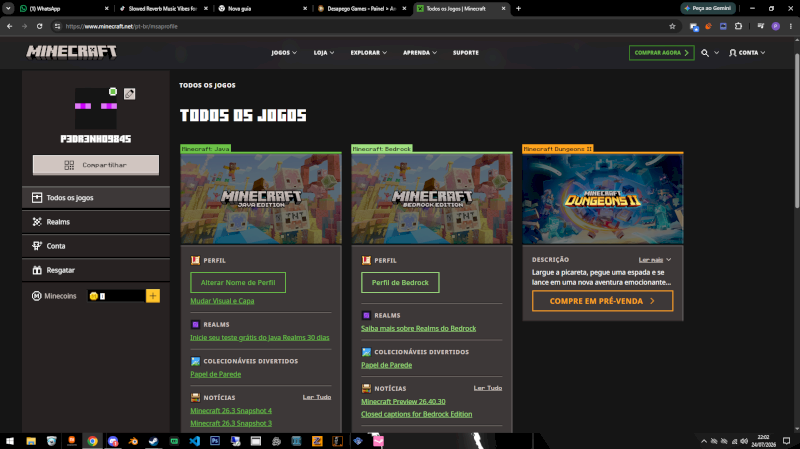
Task: Click the Compartilhar button
Action: pyautogui.click(x=96, y=165)
